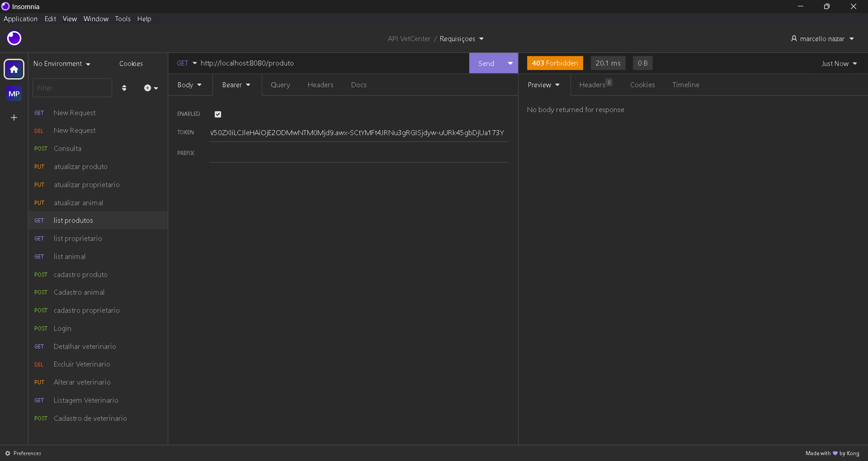Open the Application menu
The width and height of the screenshot is (868, 461).
pos(20,19)
